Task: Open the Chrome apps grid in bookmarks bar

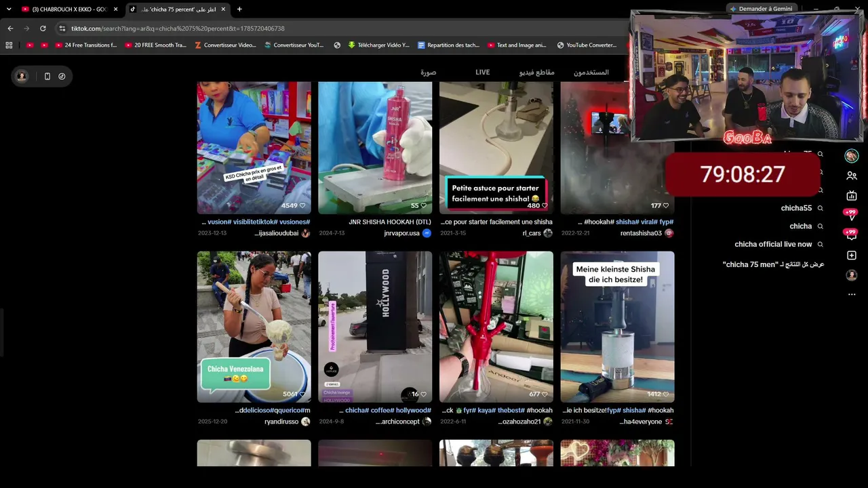Action: click(9, 45)
